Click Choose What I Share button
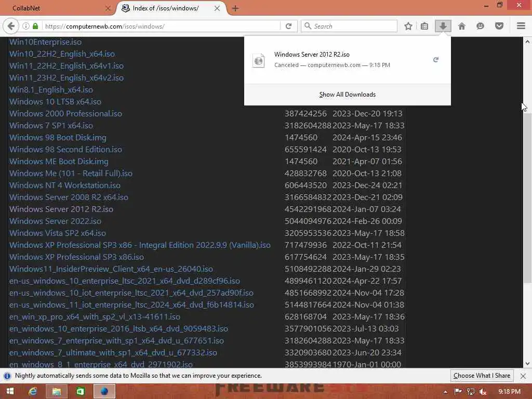The image size is (532, 399). [482, 376]
